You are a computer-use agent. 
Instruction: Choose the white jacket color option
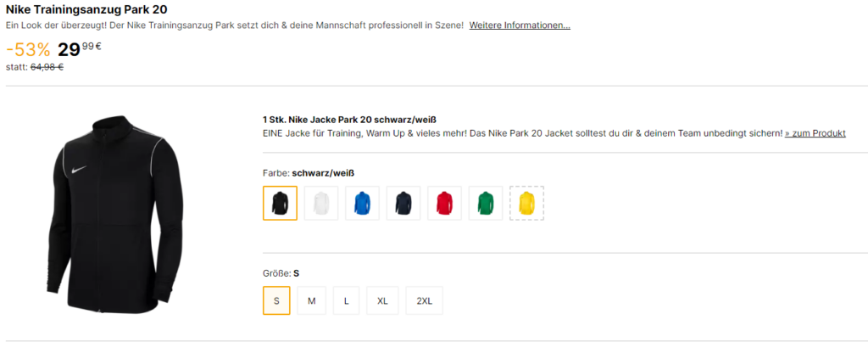tap(321, 203)
